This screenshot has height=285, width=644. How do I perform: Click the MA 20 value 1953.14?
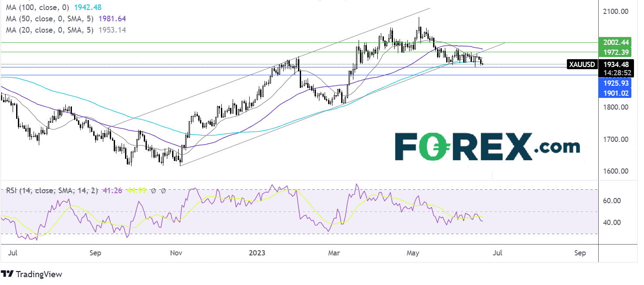coord(112,30)
